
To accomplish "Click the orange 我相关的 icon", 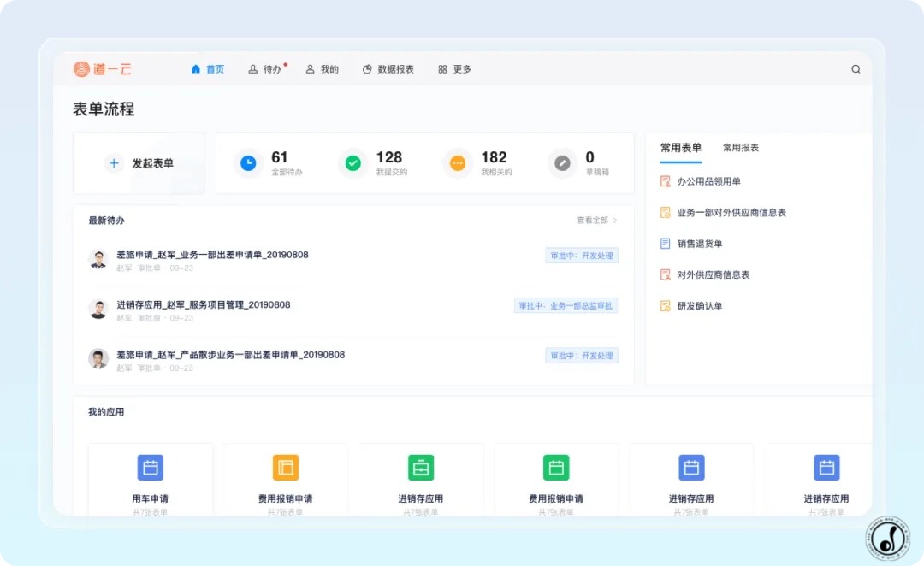I will coord(458,162).
